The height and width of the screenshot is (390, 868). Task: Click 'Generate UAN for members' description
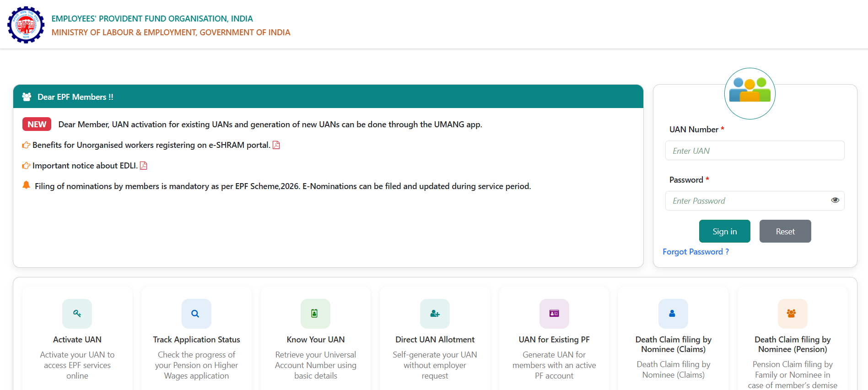coord(554,365)
